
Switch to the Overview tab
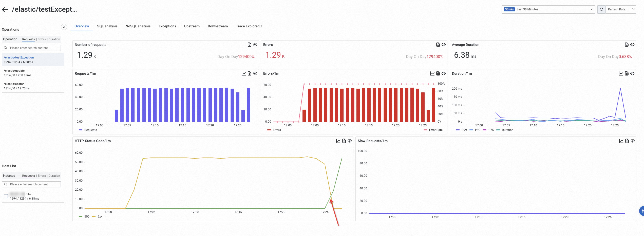[x=81, y=26]
